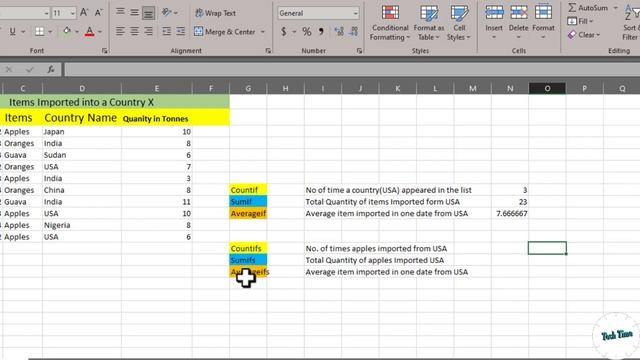Select the yellow Countifs cell
The image size is (640, 360).
tap(248, 248)
